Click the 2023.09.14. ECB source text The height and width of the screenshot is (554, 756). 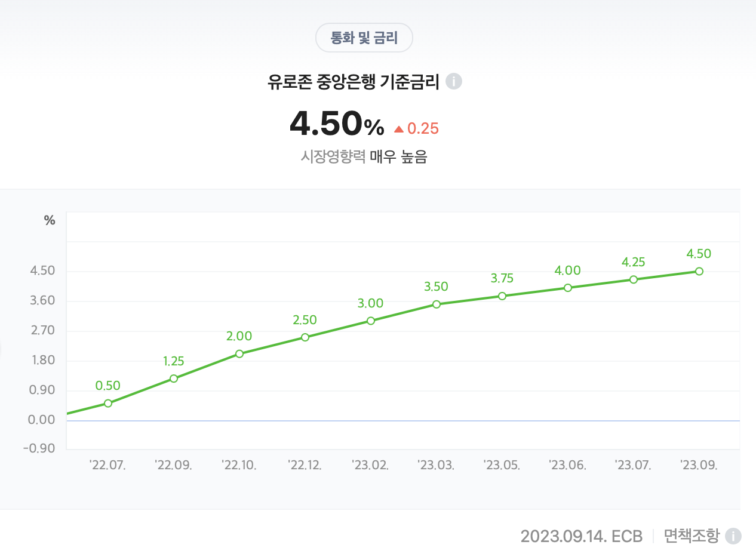582,535
